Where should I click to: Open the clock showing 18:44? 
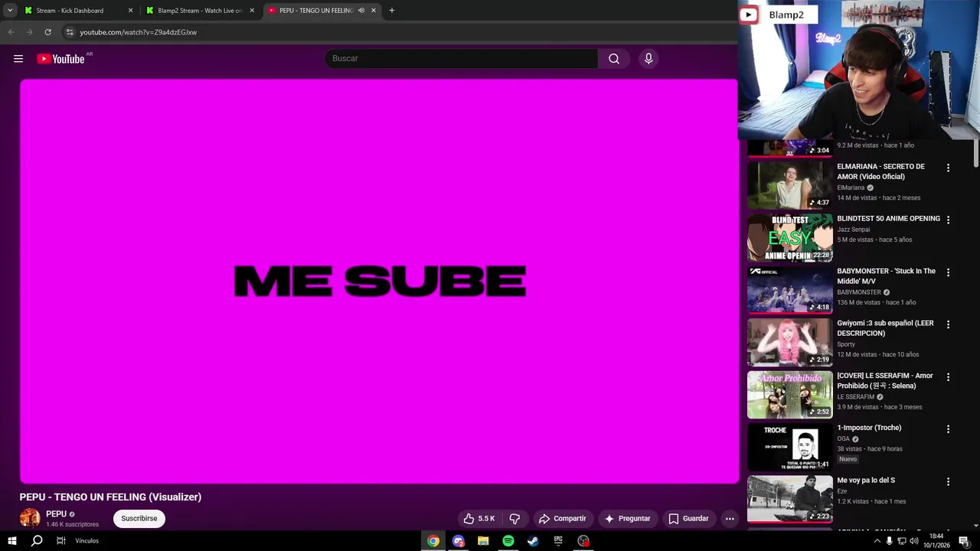pos(936,540)
